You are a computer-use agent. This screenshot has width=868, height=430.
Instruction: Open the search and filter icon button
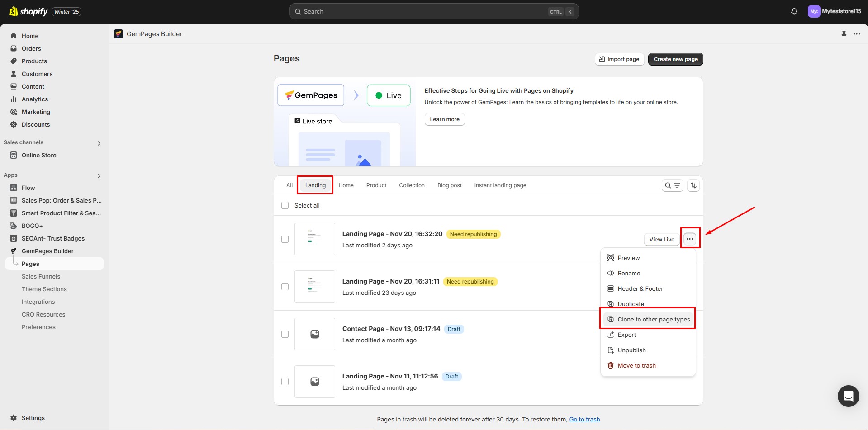(672, 185)
